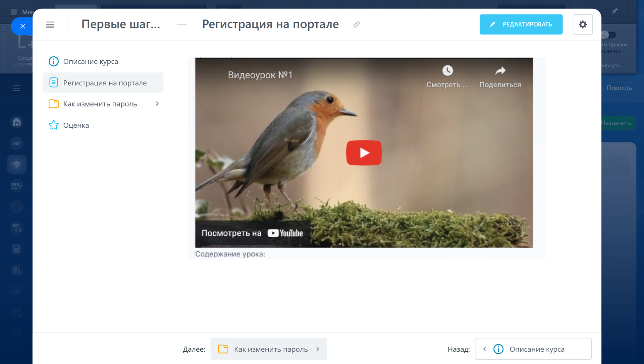The width and height of the screenshot is (644, 364).
Task: Play the Видеоурок №1 video
Action: point(364,153)
